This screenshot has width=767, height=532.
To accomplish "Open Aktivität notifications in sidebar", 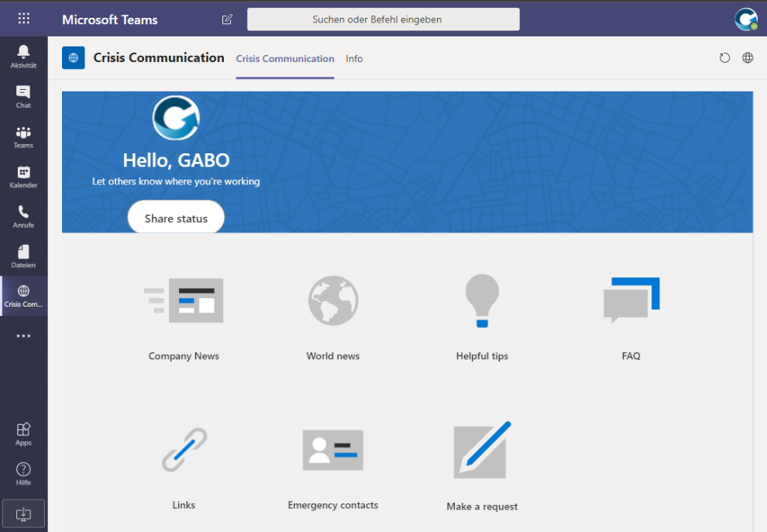I will pos(23,57).
